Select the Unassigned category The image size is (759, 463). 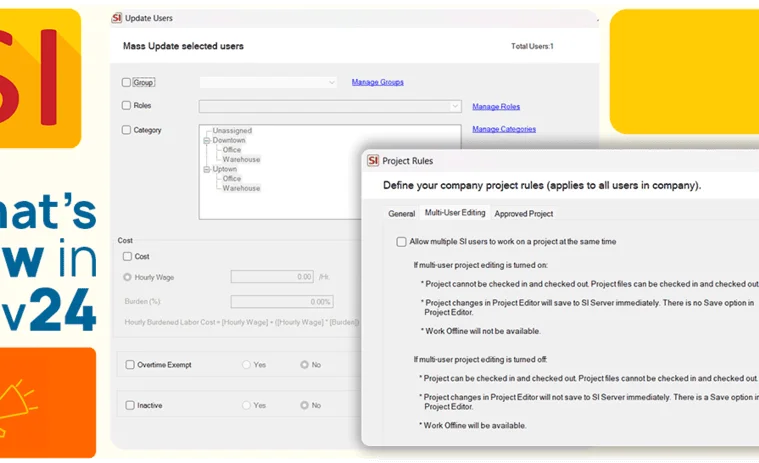point(232,131)
